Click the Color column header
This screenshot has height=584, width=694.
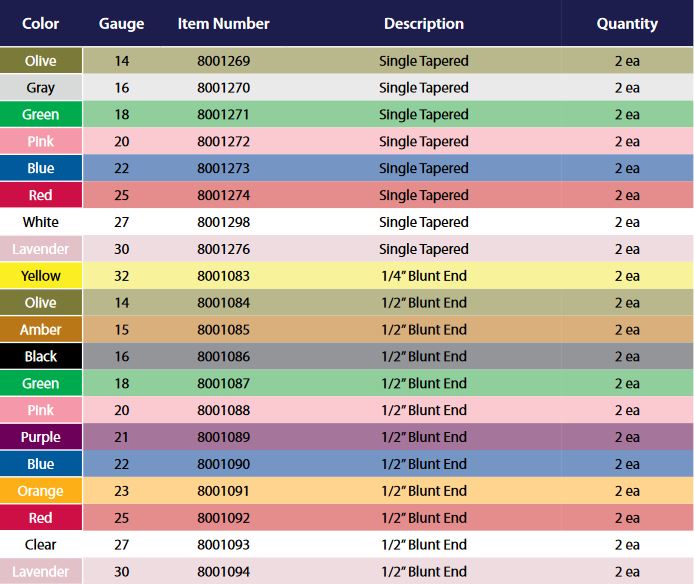(40, 23)
